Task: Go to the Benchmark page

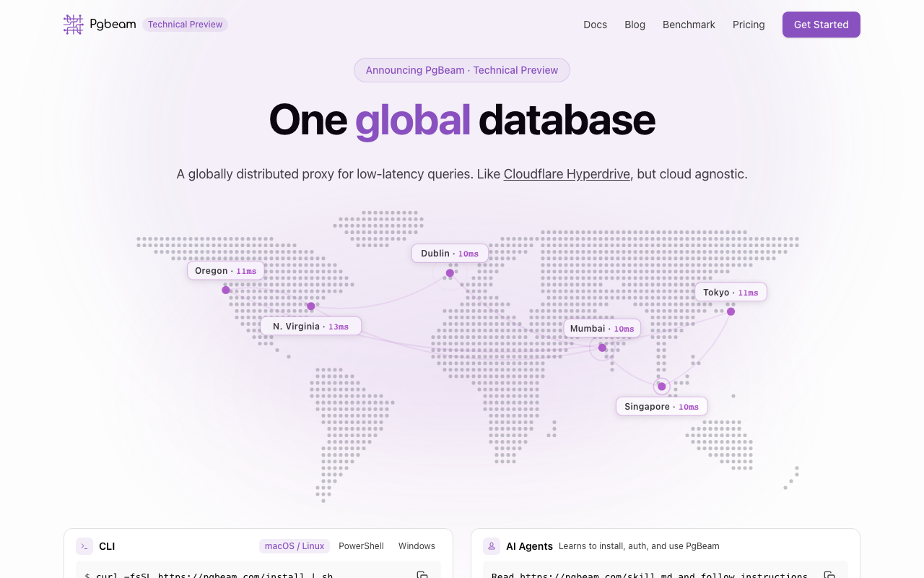Action: point(689,25)
